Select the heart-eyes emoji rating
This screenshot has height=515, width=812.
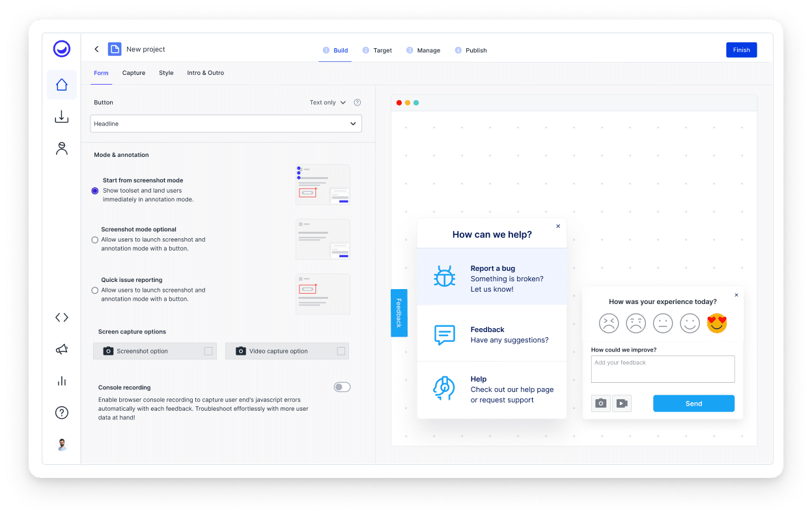click(x=716, y=323)
